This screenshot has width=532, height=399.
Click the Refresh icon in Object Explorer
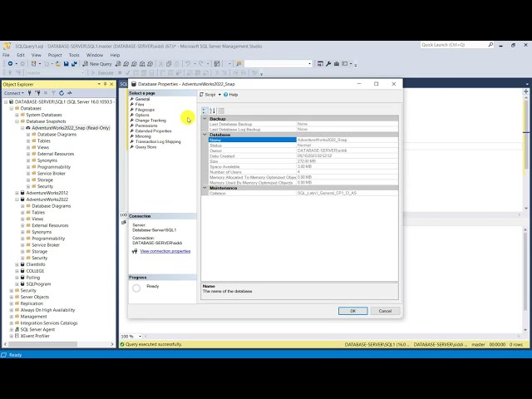(62, 93)
